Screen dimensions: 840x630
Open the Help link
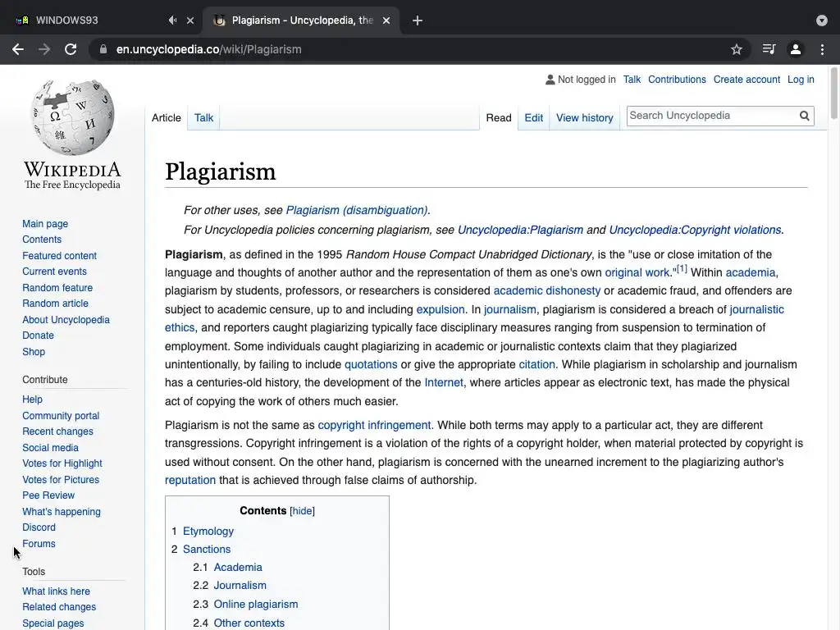tap(32, 399)
